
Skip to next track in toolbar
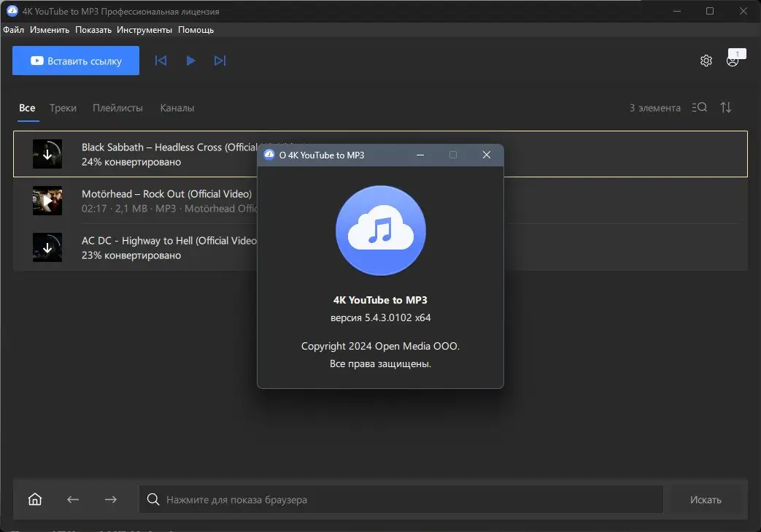pos(220,61)
